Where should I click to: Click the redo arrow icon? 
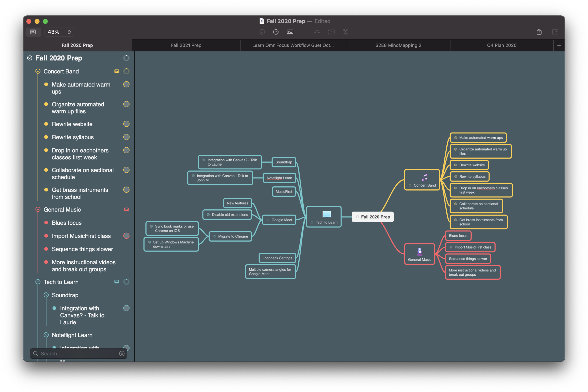click(x=317, y=32)
